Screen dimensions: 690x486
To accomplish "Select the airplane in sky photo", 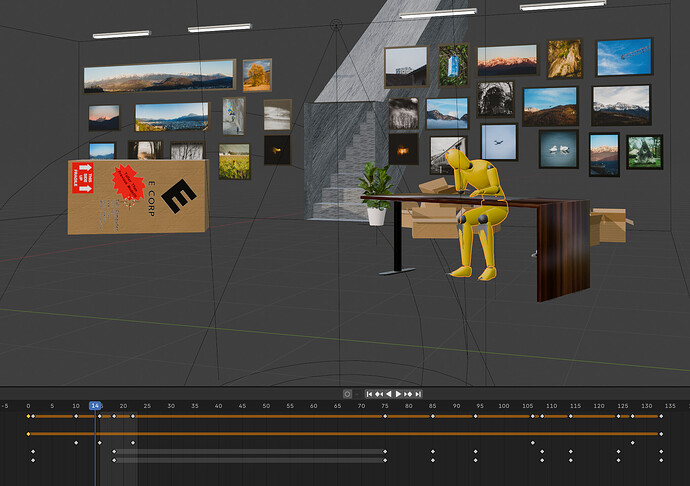I will pyautogui.click(x=499, y=142).
